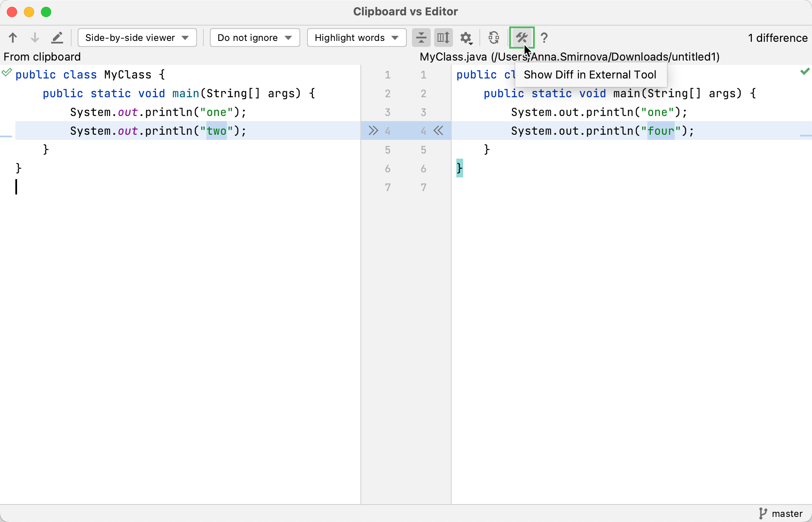
Task: Open the diff settings gear icon
Action: 466,38
